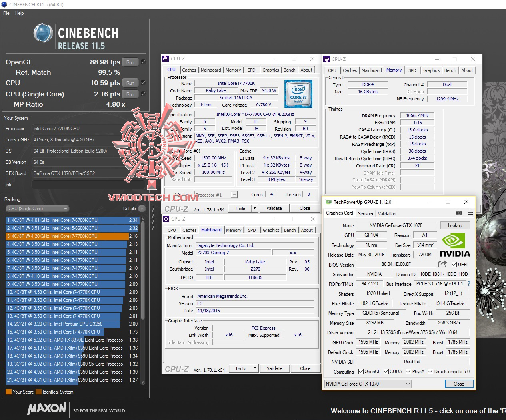Click the Info input field in Cinebench
The image size is (506, 420).
[88, 184]
